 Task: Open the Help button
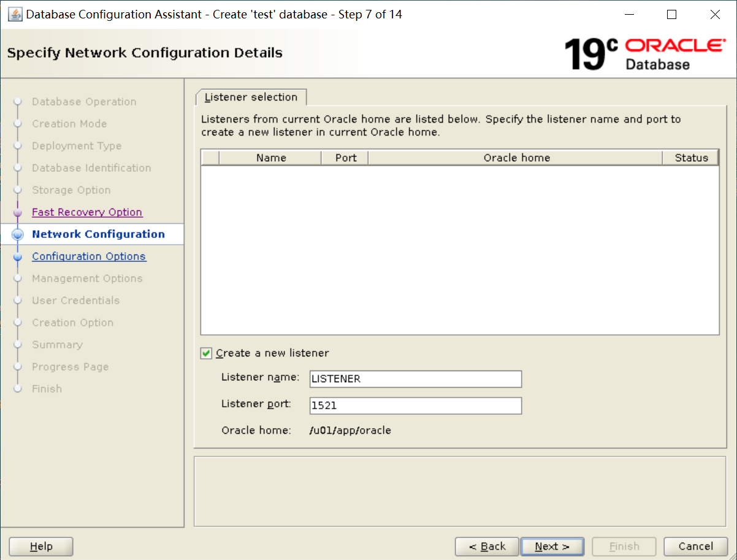coord(41,547)
